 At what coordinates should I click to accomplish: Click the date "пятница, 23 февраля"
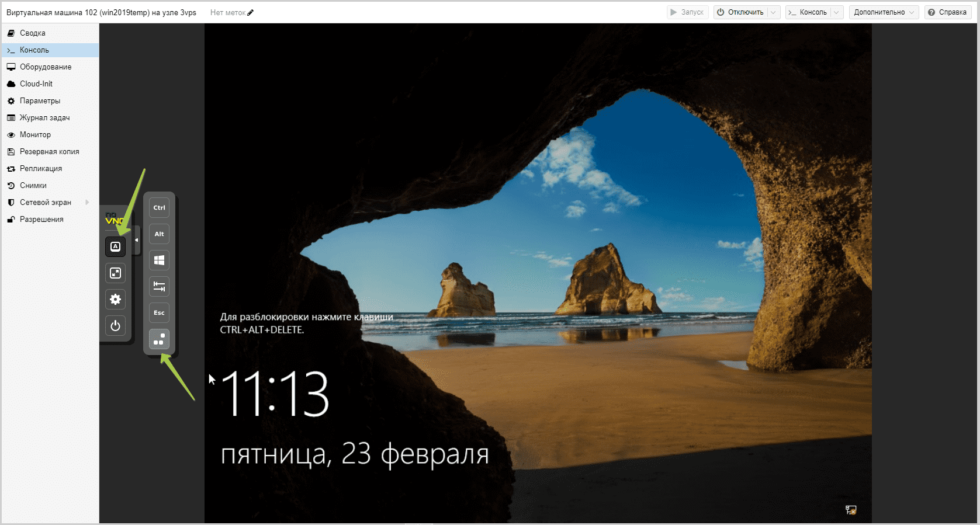pyautogui.click(x=355, y=454)
